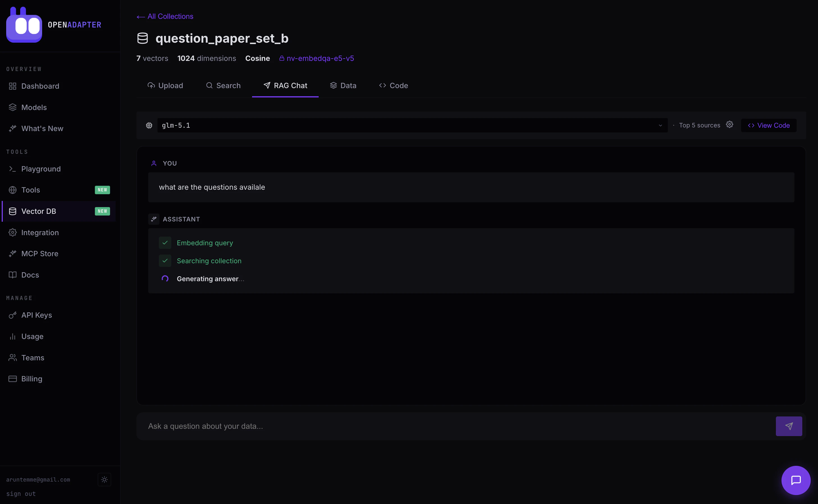This screenshot has height=504, width=818.
Task: Open the floating chat support bubble
Action: coord(796,480)
